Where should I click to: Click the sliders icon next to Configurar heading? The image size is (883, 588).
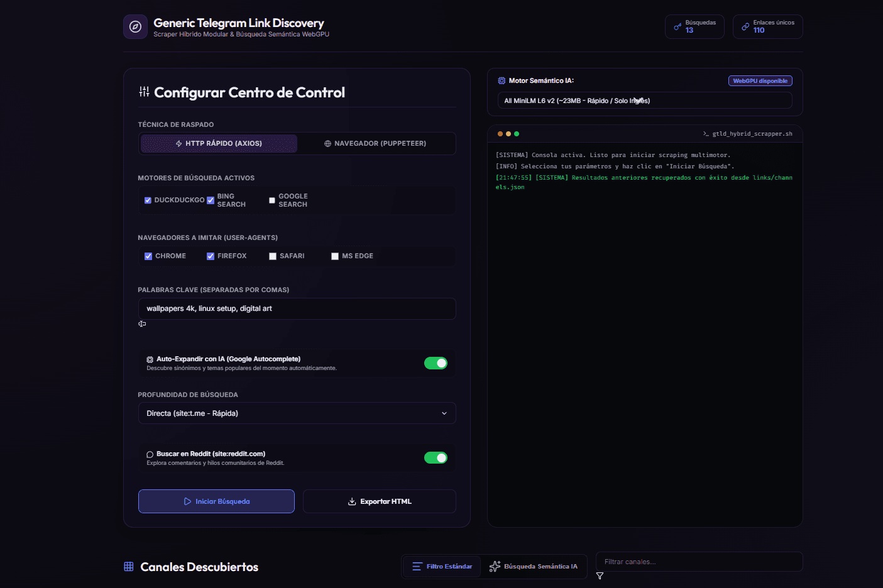click(x=144, y=92)
